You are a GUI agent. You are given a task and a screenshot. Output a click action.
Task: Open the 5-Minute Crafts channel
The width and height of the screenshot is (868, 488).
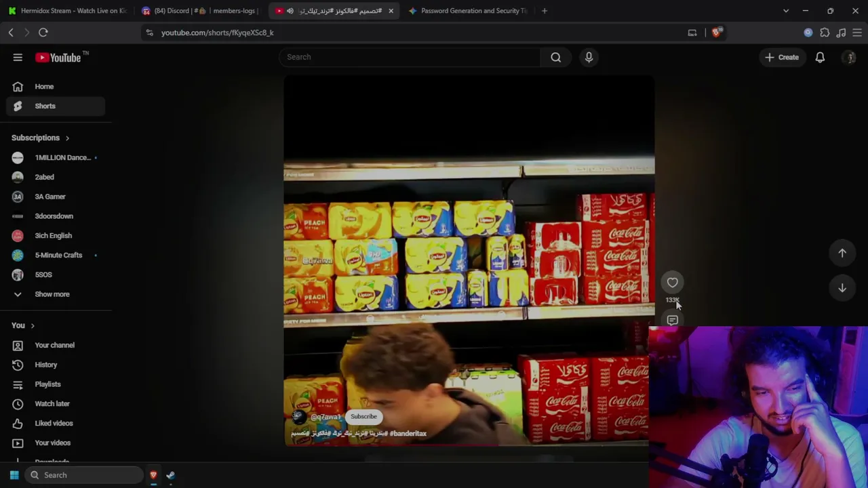(x=56, y=256)
